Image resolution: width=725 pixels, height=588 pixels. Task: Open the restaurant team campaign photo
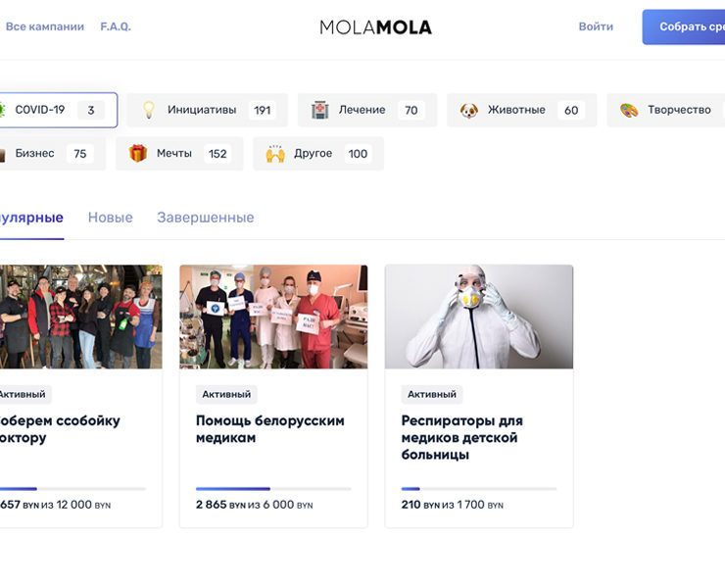[81, 317]
